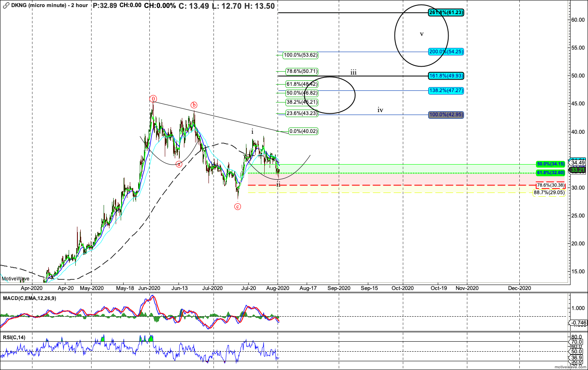Select the 0.0%(40.02) trendline label
Image resolution: width=588 pixels, height=370 pixels.
tap(303, 131)
